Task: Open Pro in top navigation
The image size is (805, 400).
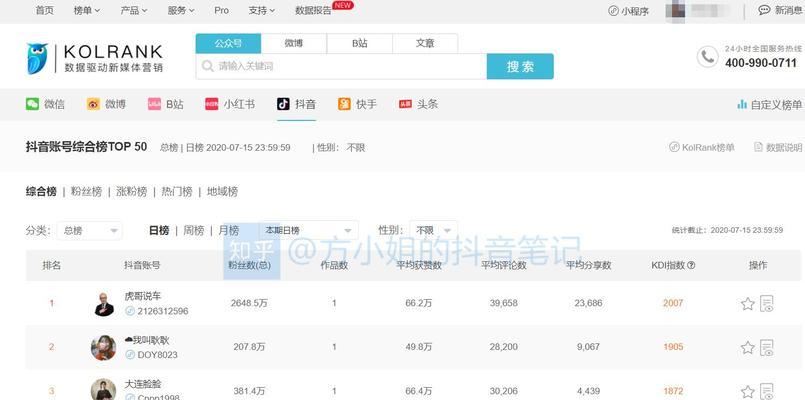Action: (222, 10)
